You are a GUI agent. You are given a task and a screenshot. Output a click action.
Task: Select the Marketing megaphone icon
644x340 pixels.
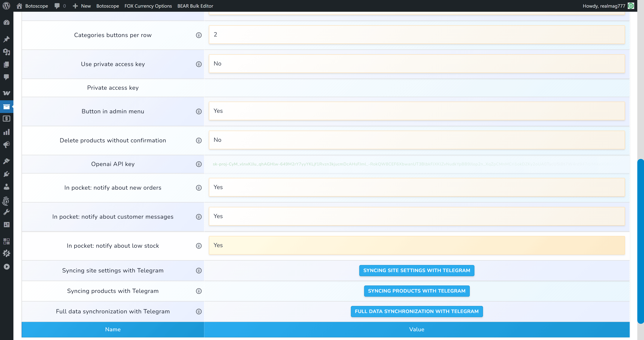[x=7, y=145]
